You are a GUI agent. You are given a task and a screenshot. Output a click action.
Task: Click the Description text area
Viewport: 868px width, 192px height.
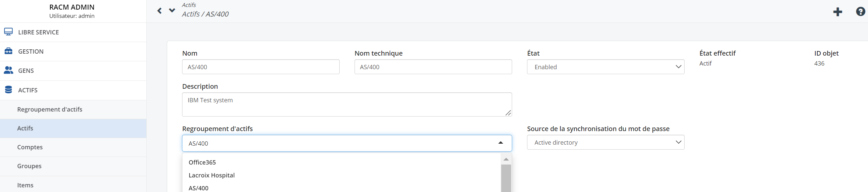tap(347, 104)
